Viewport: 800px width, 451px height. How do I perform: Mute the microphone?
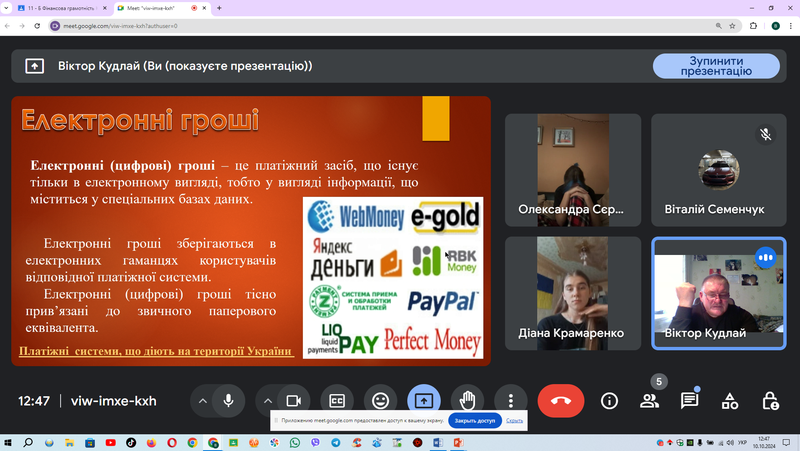pyautogui.click(x=229, y=401)
